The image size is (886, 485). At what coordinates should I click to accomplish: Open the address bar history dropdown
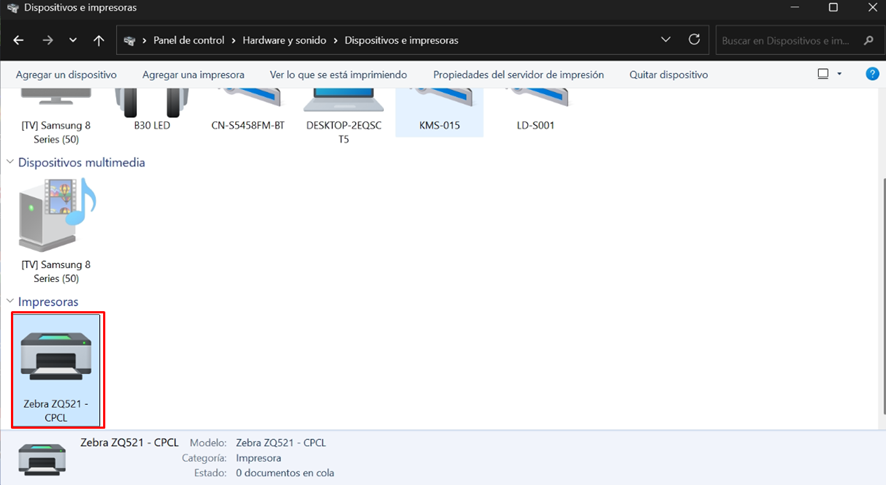(x=666, y=40)
